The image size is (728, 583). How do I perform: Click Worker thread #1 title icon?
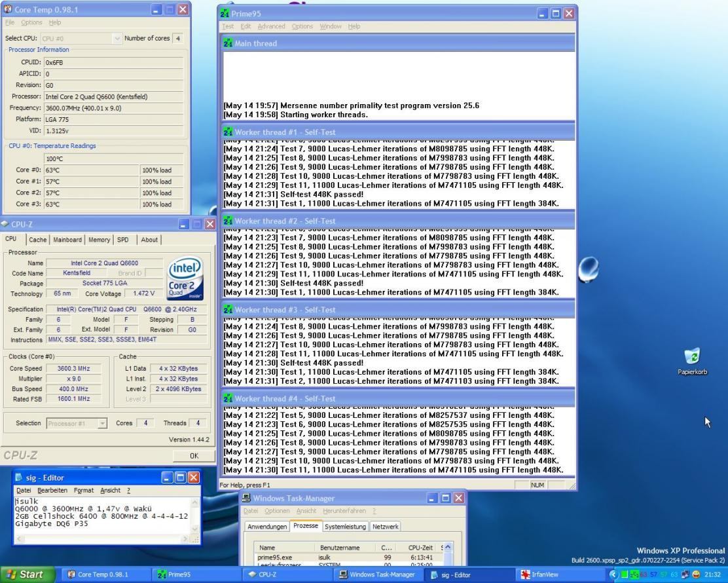228,132
